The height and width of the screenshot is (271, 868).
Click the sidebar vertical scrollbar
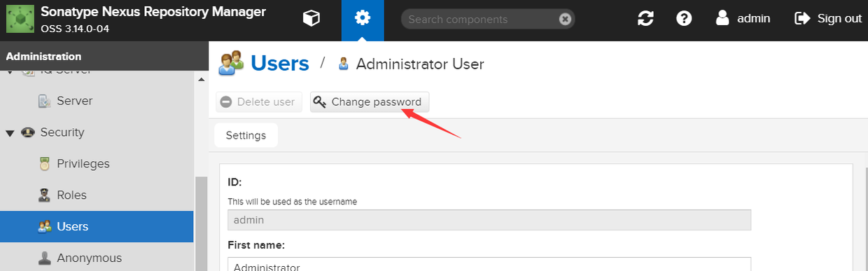(x=201, y=223)
